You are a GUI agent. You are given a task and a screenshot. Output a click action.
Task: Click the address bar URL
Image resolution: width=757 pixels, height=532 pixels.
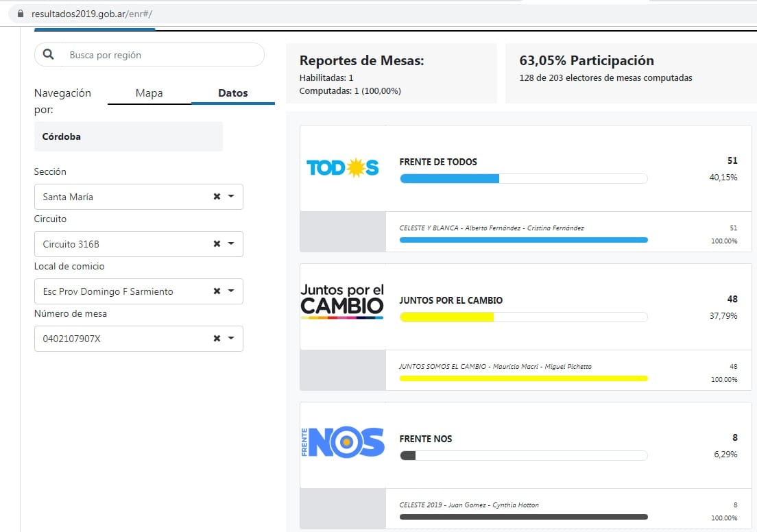(92, 14)
